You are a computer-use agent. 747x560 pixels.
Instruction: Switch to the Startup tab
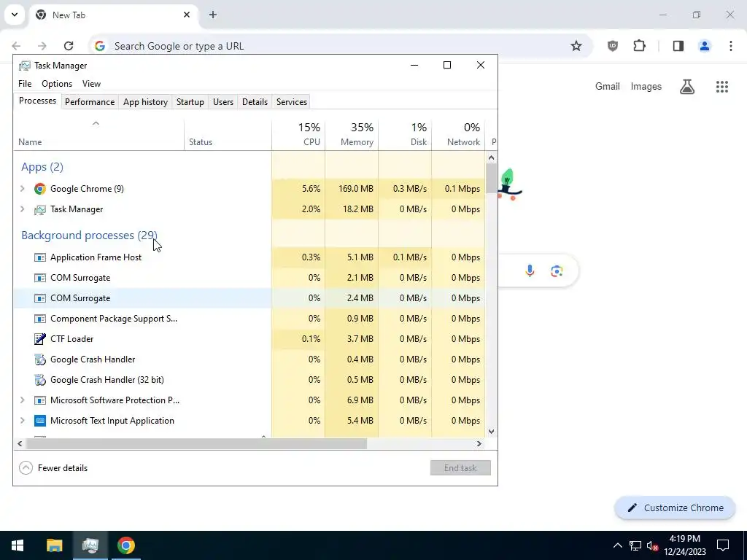tap(190, 102)
